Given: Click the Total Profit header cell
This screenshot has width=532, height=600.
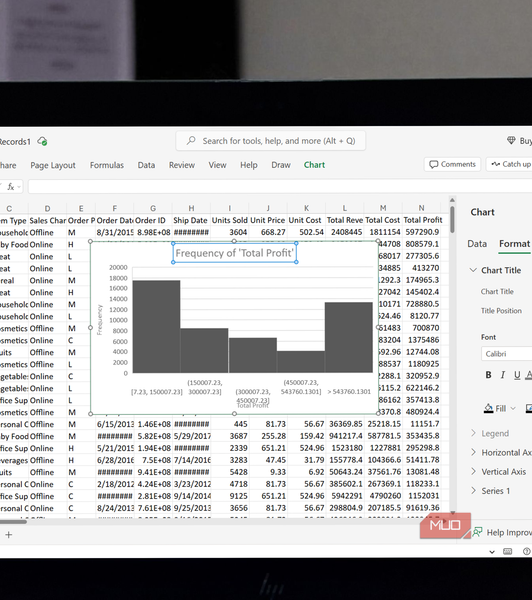Looking at the screenshot, I should 421,220.
